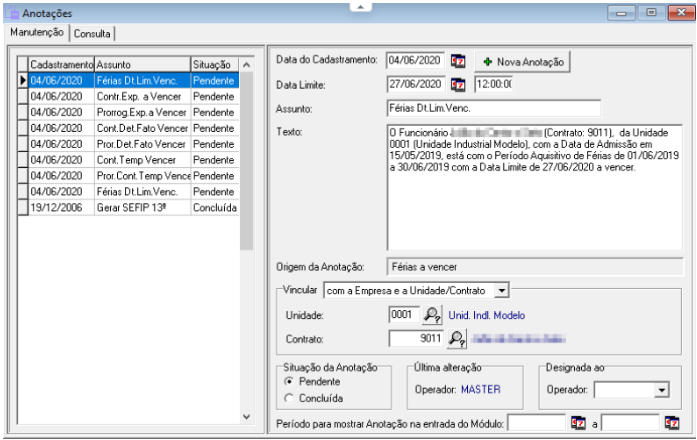Switch to the Consulta tab

tap(92, 33)
